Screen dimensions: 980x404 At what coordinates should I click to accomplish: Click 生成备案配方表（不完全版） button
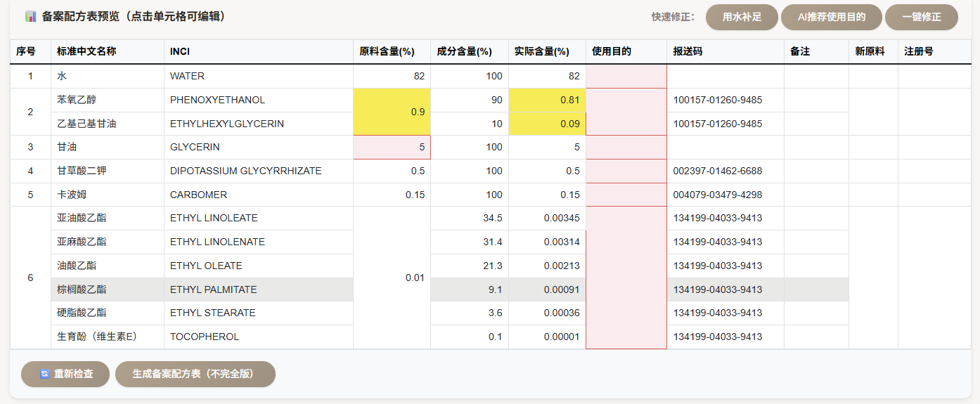click(195, 374)
